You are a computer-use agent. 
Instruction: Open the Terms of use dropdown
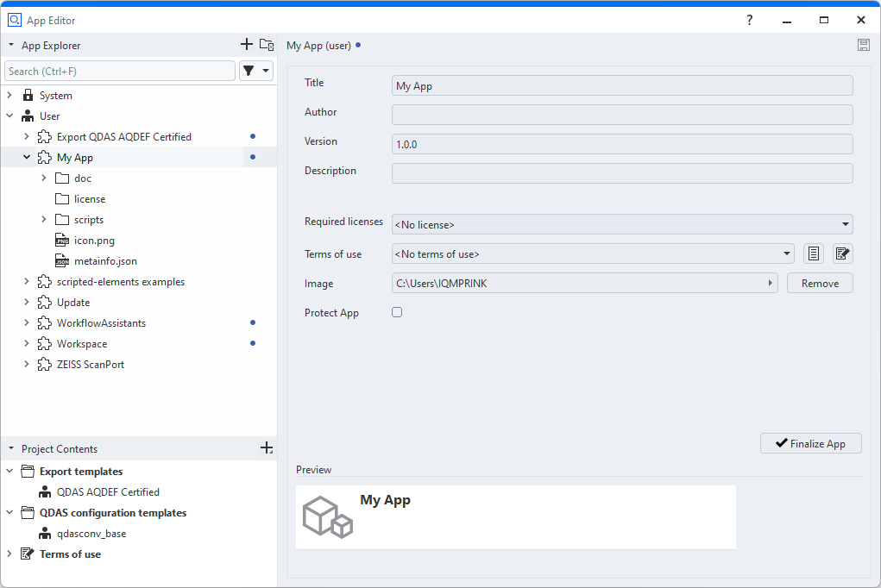pyautogui.click(x=592, y=253)
